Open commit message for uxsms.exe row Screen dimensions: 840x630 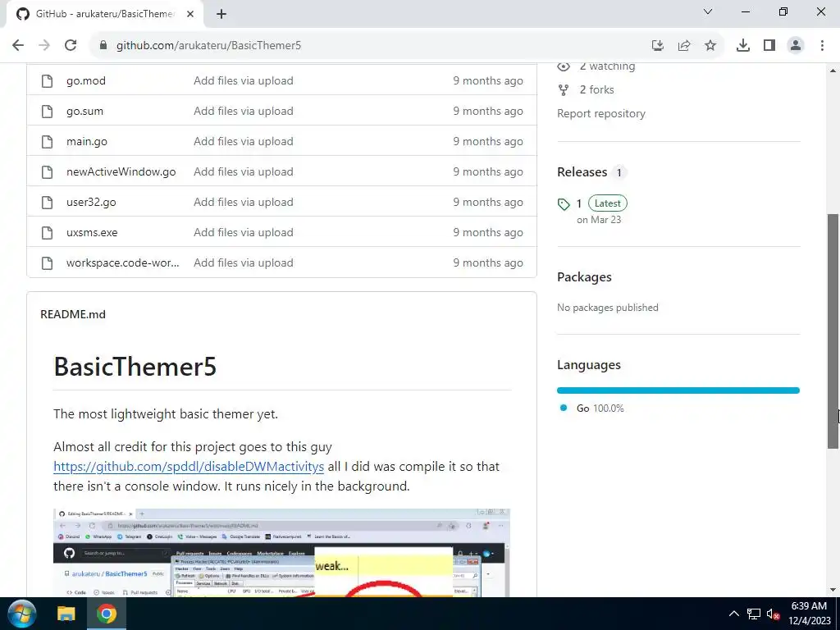point(243,232)
